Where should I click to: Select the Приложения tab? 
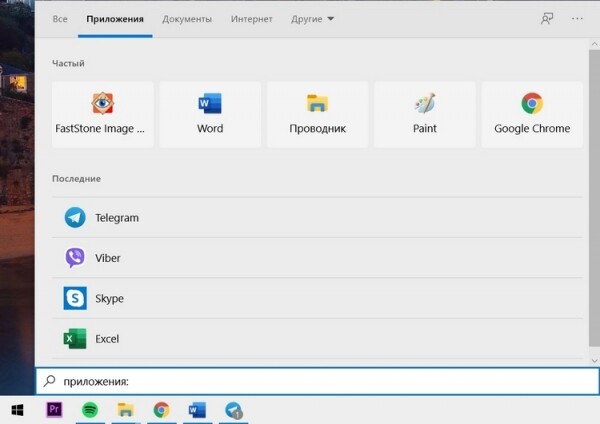point(115,19)
